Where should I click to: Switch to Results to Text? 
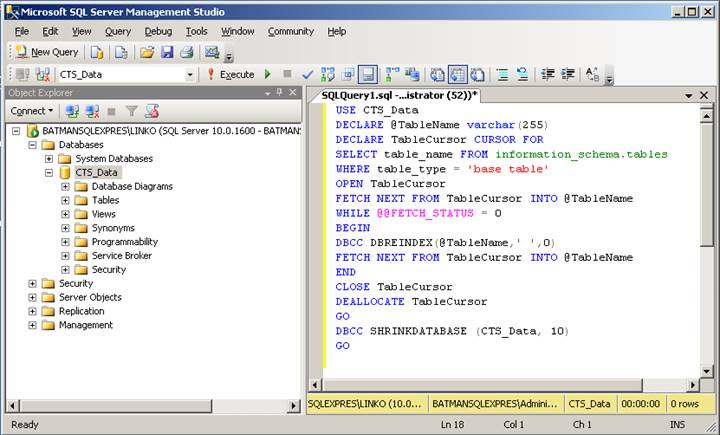click(x=437, y=74)
